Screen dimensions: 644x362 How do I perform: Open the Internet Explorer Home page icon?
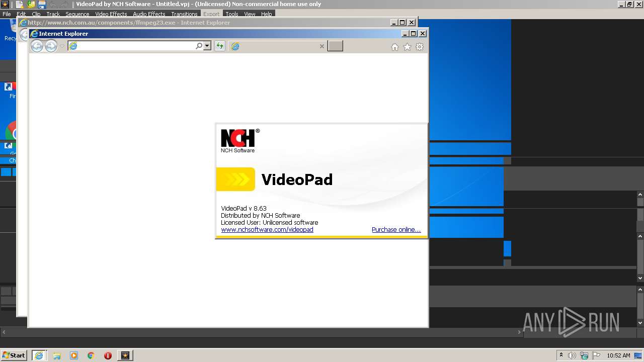point(395,47)
